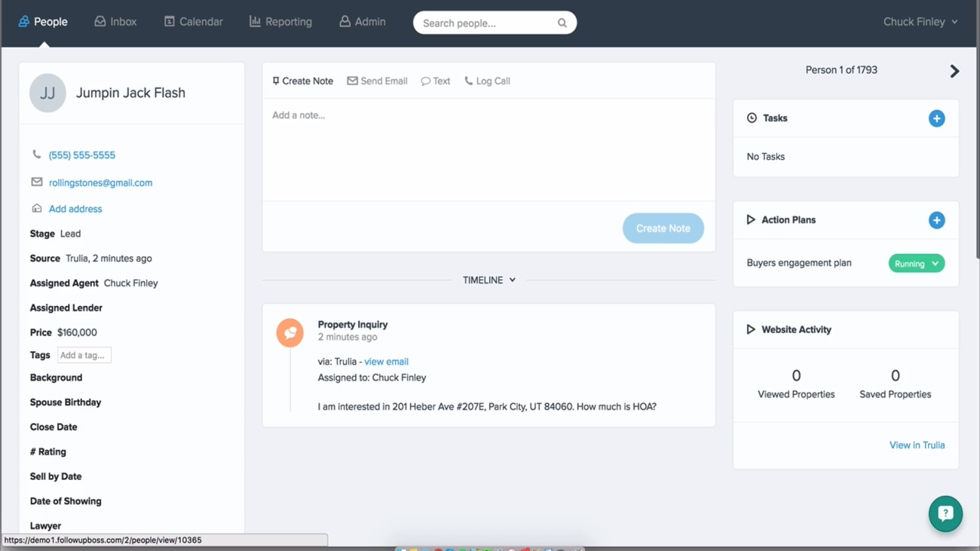Click the phone icon next to (555) 555-5555
The width and height of the screenshot is (980, 551).
coord(37,154)
